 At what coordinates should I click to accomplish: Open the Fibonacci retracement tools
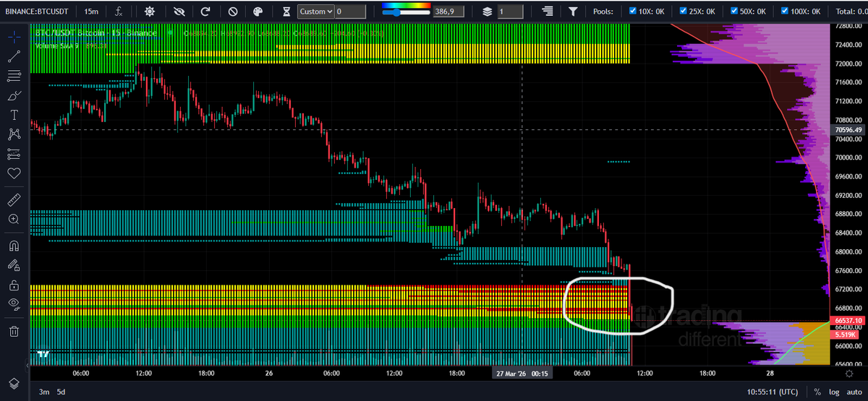tap(14, 75)
